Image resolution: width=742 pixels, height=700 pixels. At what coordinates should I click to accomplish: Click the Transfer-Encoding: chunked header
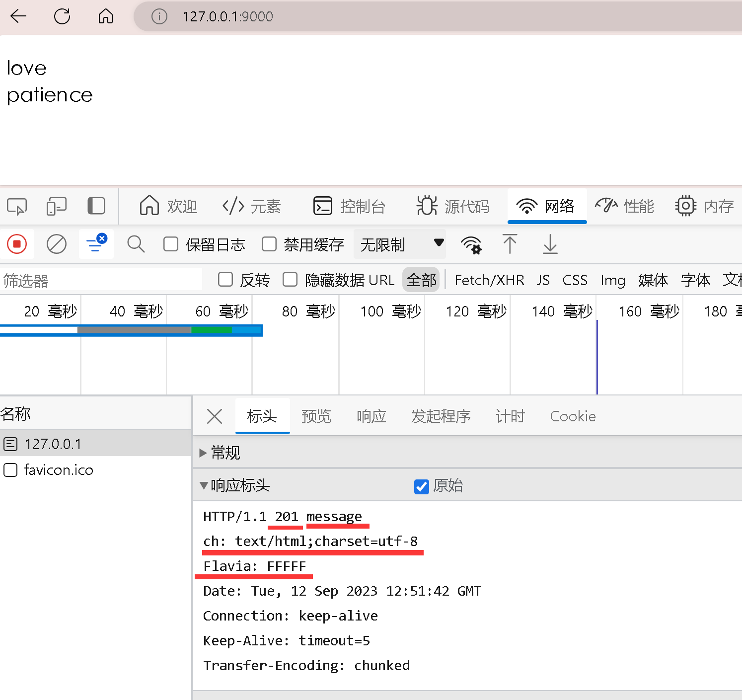pos(306,666)
